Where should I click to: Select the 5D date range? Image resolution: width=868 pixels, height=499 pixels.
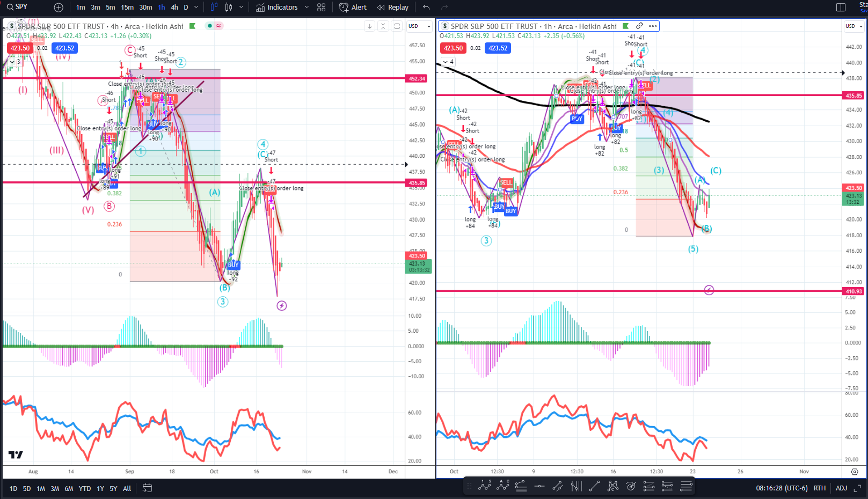(x=27, y=488)
